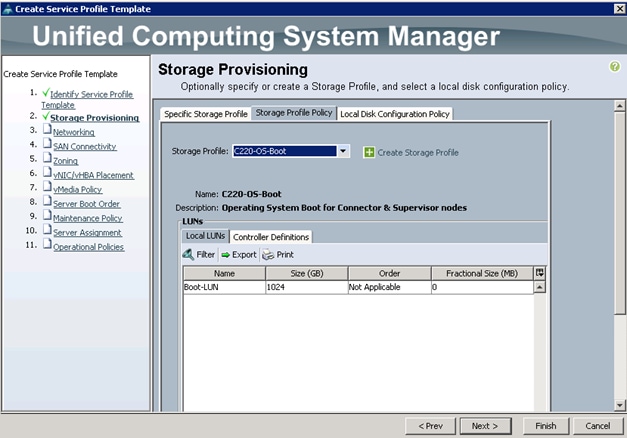Click the vMedia Policy step page icon
The image size is (627, 438).
pyautogui.click(x=47, y=187)
